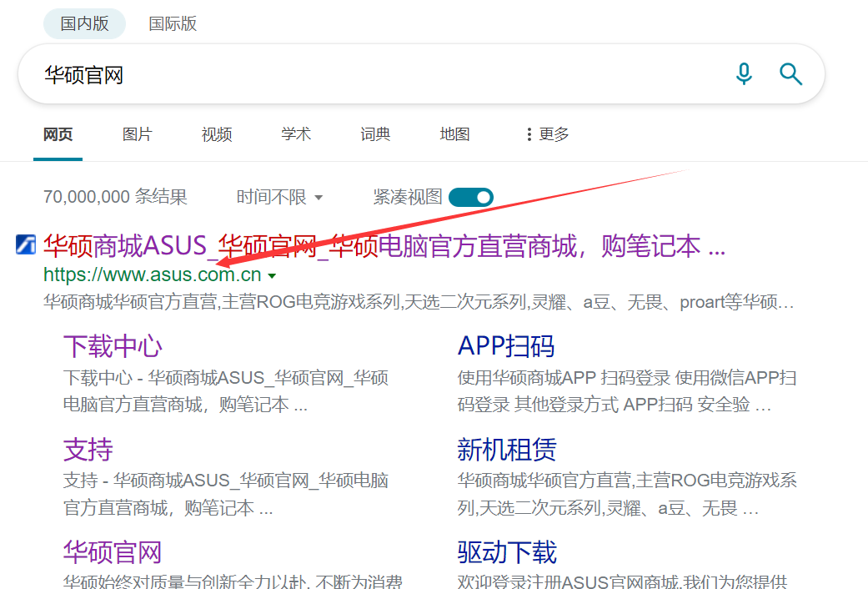
Task: Select the 地图 results tab
Action: click(x=454, y=134)
